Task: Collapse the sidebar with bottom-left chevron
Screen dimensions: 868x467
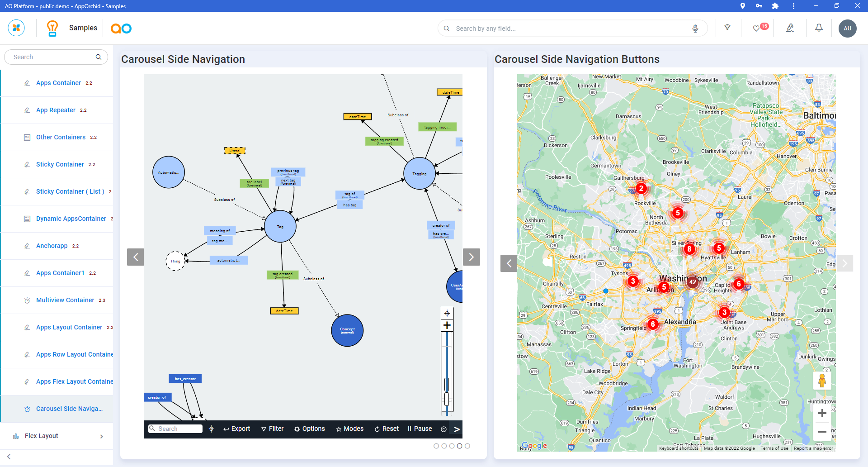Action: pos(9,457)
